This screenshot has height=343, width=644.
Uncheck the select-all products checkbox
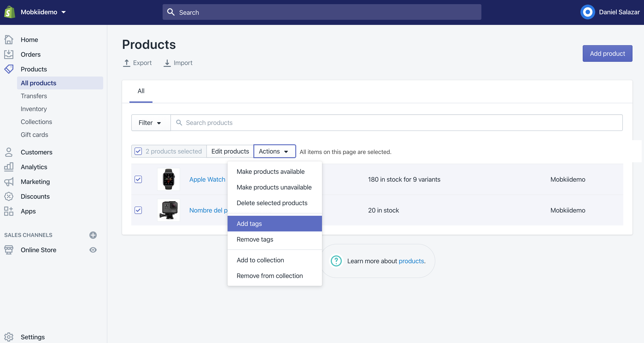pos(138,151)
